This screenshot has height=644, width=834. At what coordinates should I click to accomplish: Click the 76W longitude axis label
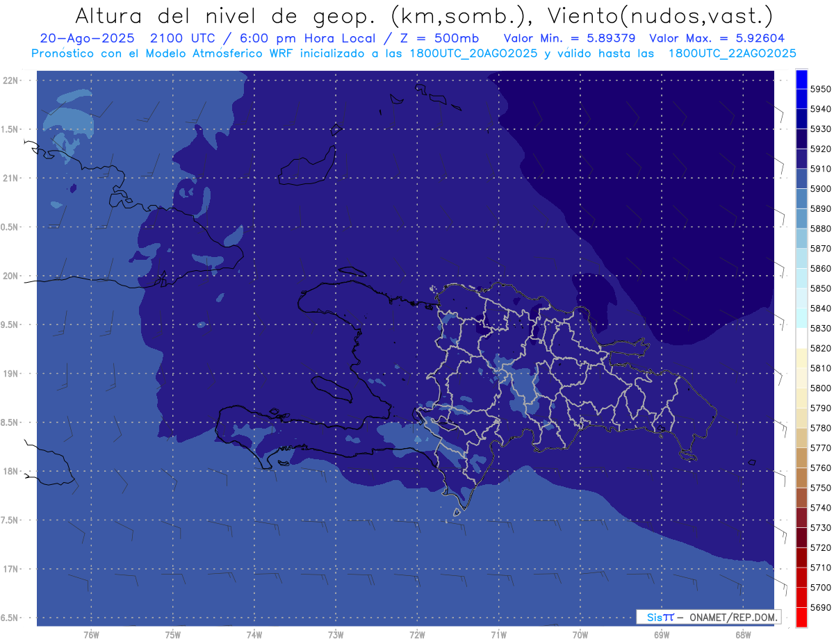(x=91, y=634)
